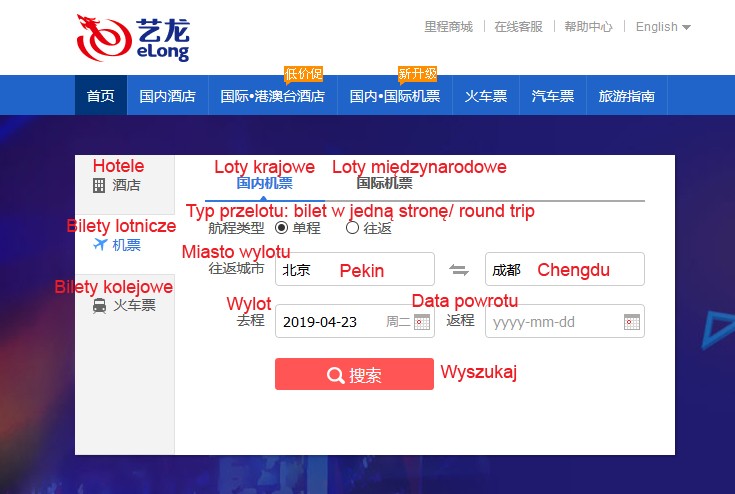Select 火车票 train tickets in sidebar
The width and height of the screenshot is (735, 494).
click(x=125, y=305)
